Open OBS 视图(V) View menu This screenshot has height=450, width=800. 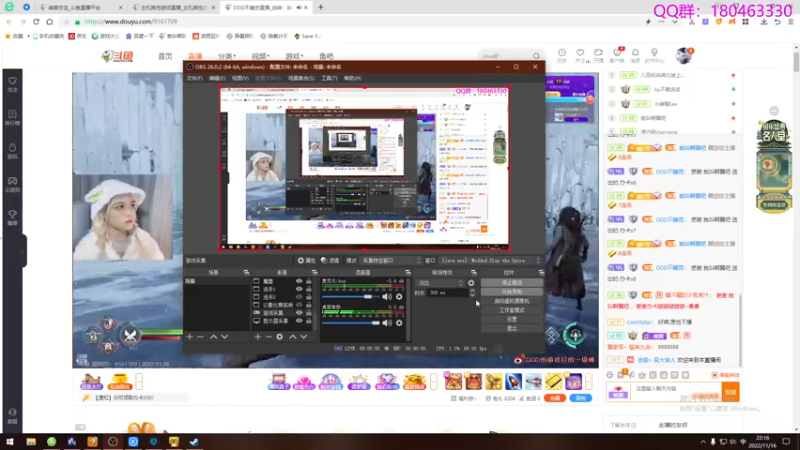coord(240,78)
